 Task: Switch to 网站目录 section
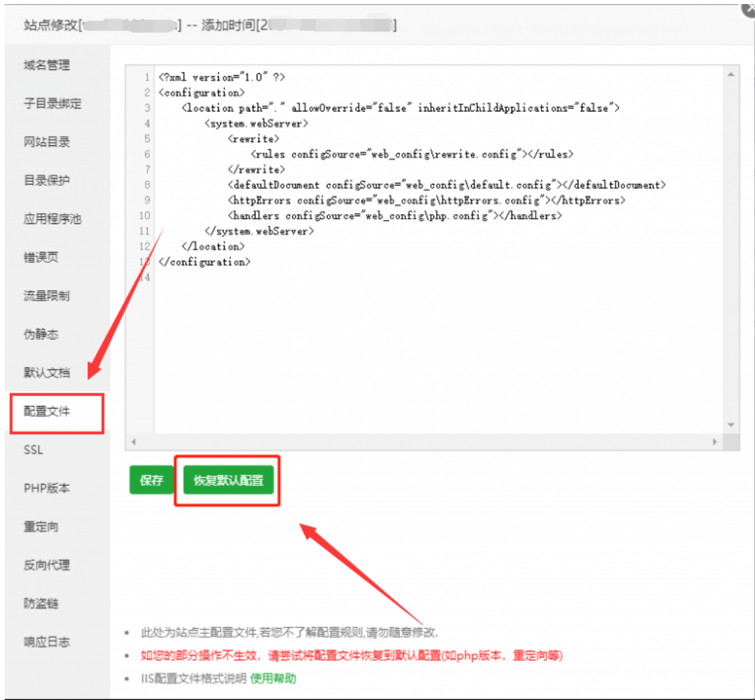[x=47, y=142]
